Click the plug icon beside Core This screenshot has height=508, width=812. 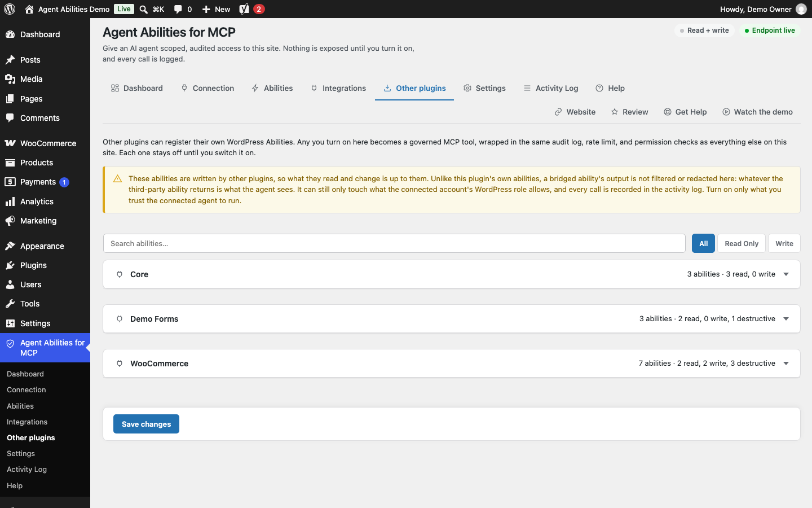point(120,274)
